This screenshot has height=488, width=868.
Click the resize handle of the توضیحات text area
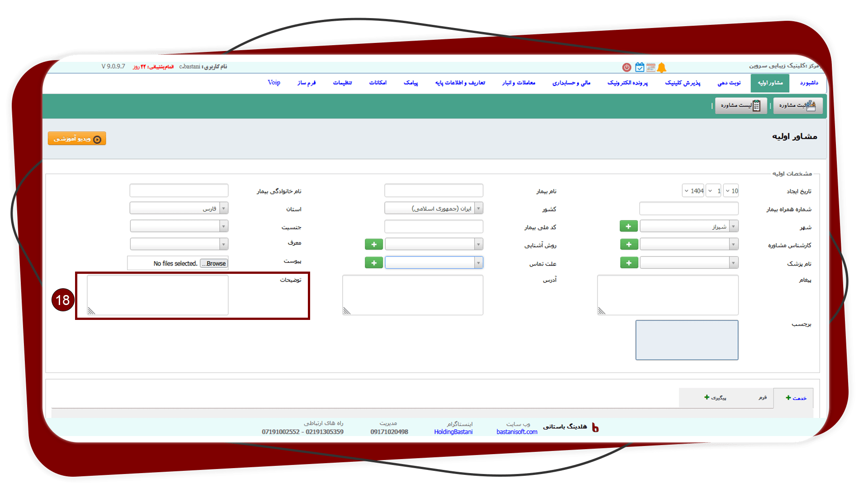click(92, 311)
